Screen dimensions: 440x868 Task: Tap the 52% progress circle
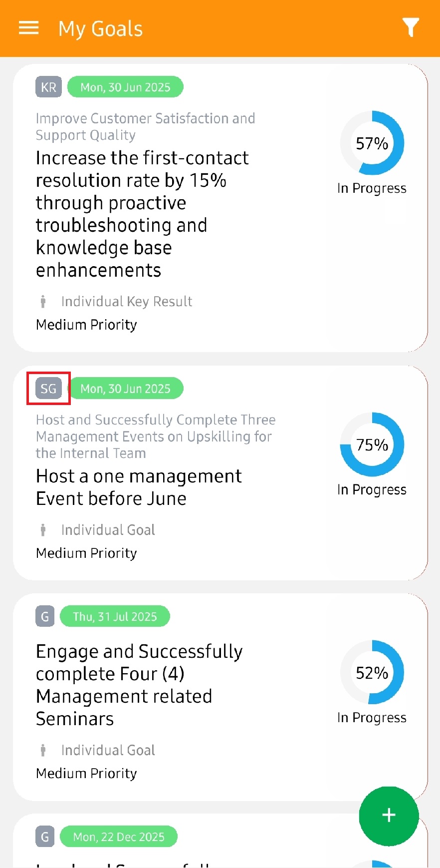372,673
